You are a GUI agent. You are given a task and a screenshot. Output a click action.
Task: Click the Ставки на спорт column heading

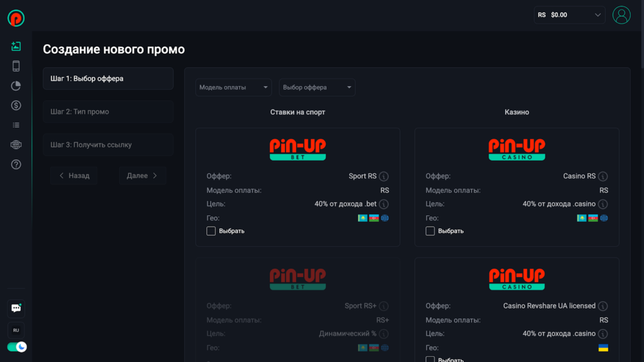[297, 112]
